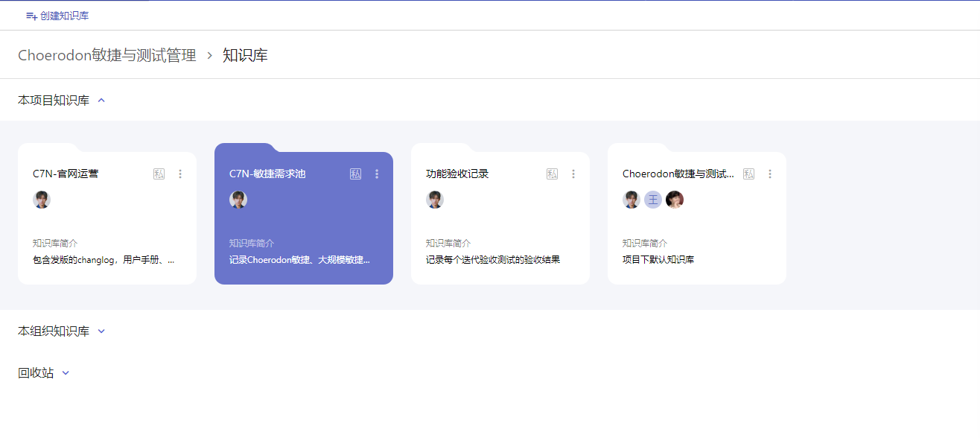Open Choerodon敏捷与测试管理 breadcrumb link
980x438 pixels.
[107, 55]
